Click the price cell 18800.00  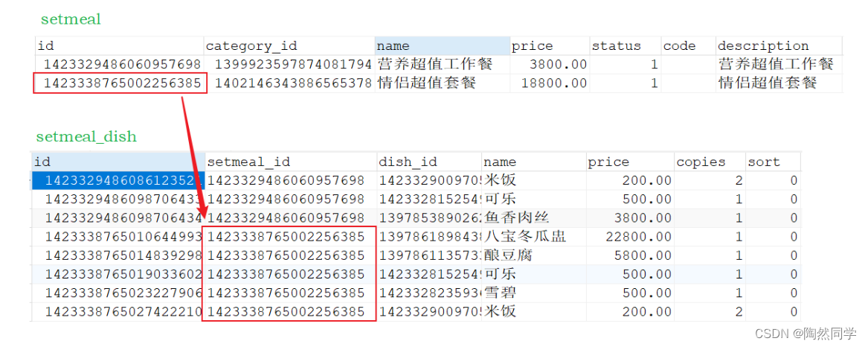click(549, 83)
